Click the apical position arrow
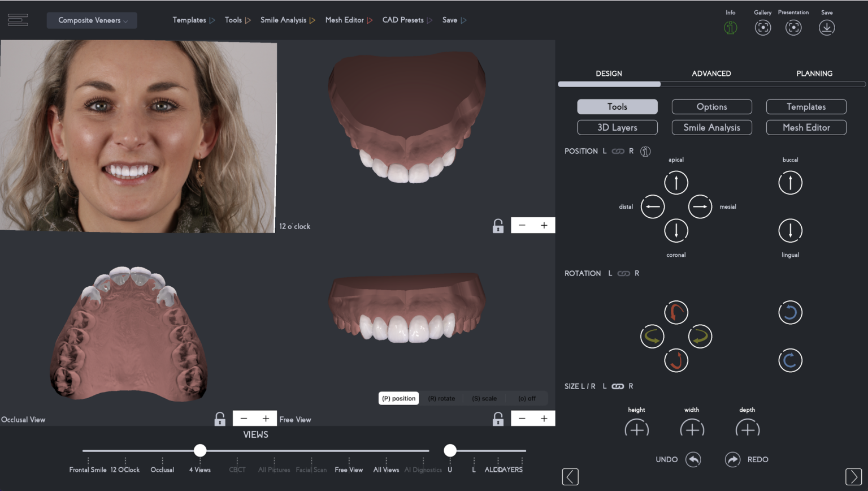The width and height of the screenshot is (868, 491). click(676, 182)
